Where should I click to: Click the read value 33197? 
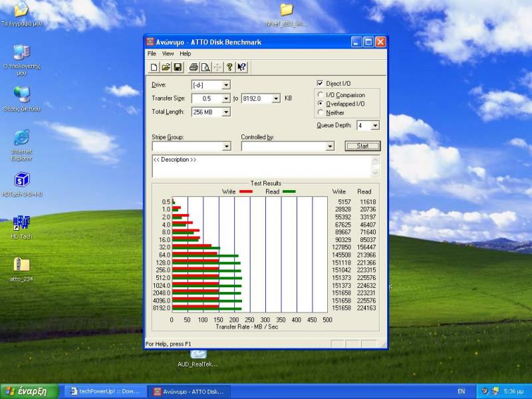(x=368, y=217)
